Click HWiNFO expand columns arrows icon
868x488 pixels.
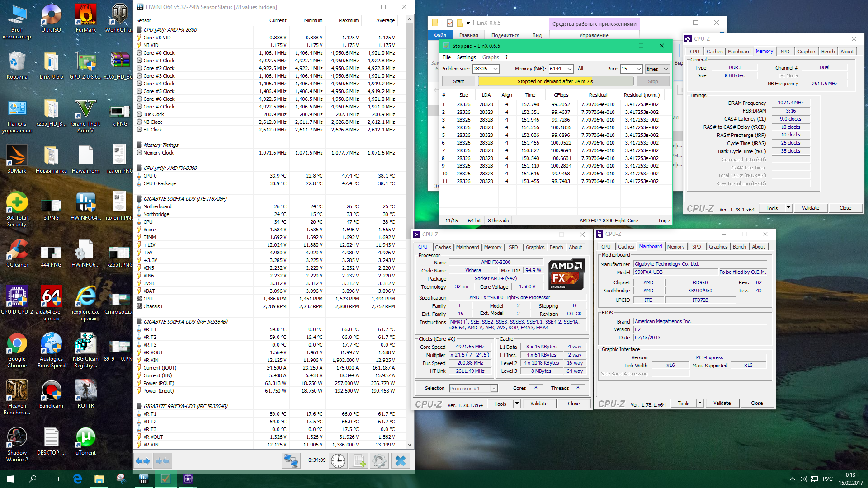click(143, 461)
